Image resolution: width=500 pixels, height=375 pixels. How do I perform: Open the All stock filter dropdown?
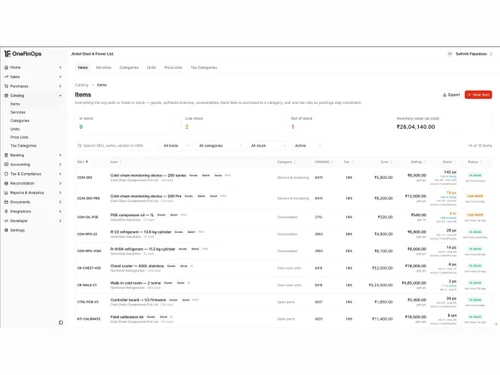pos(268,146)
